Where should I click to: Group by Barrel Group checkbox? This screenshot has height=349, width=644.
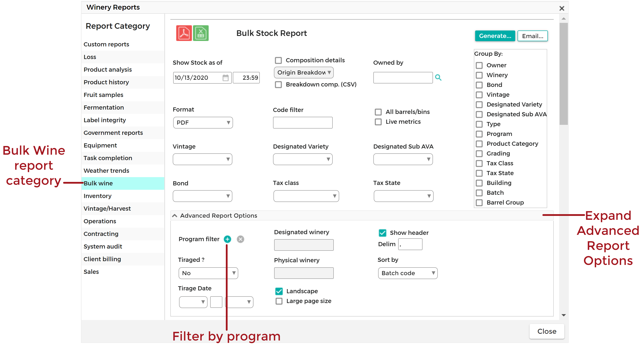479,203
